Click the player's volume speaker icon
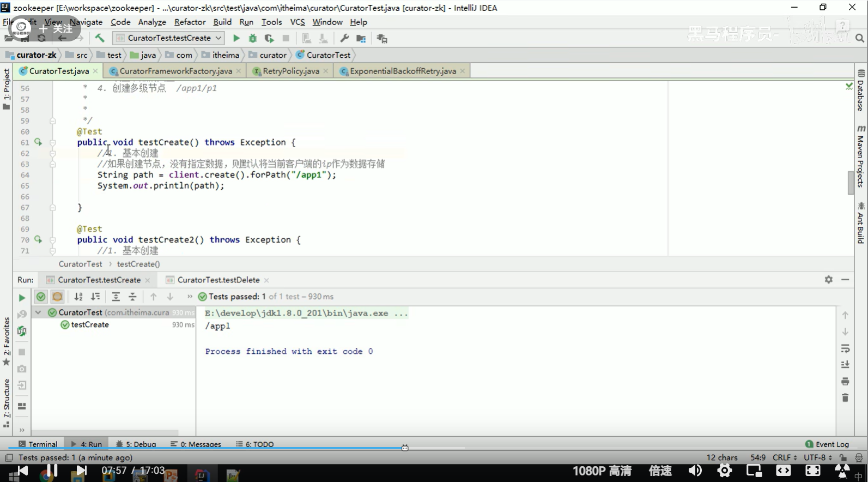The image size is (868, 482). 695,471
